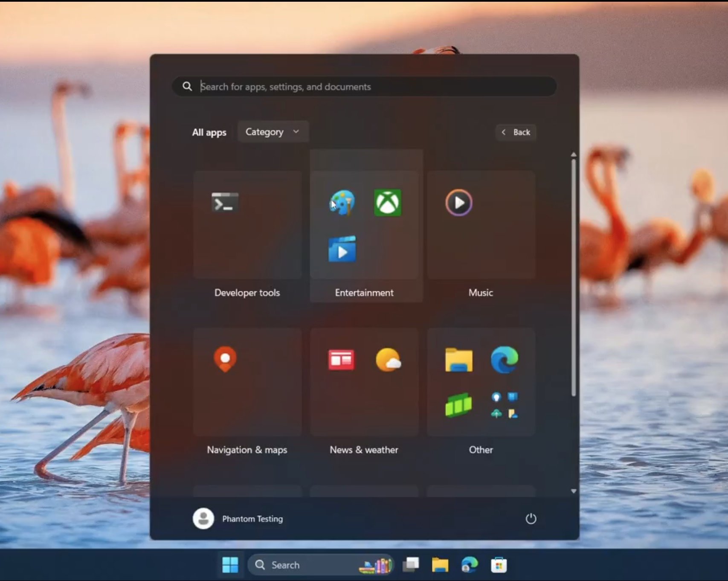Screen dimensions: 728x581
Task: Click the scrollbar down arrow
Action: tap(574, 491)
